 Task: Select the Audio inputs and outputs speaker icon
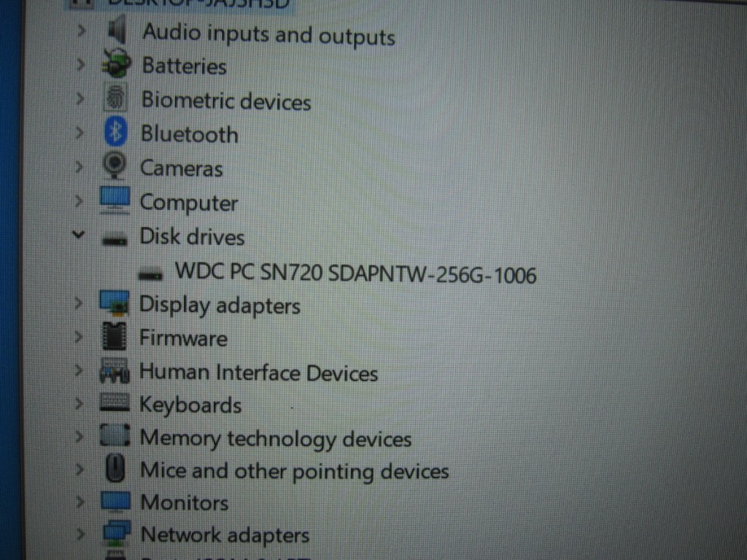[117, 31]
